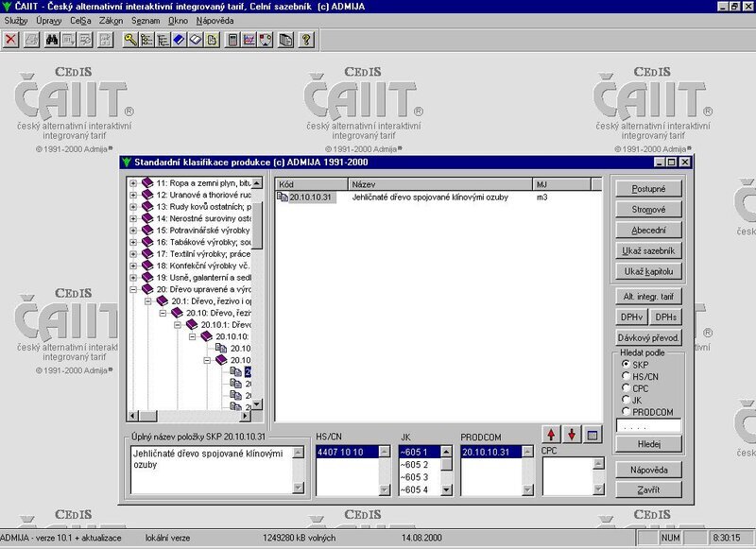The image size is (756, 549).
Task: Click the Ukaž sazebník button
Action: click(647, 250)
